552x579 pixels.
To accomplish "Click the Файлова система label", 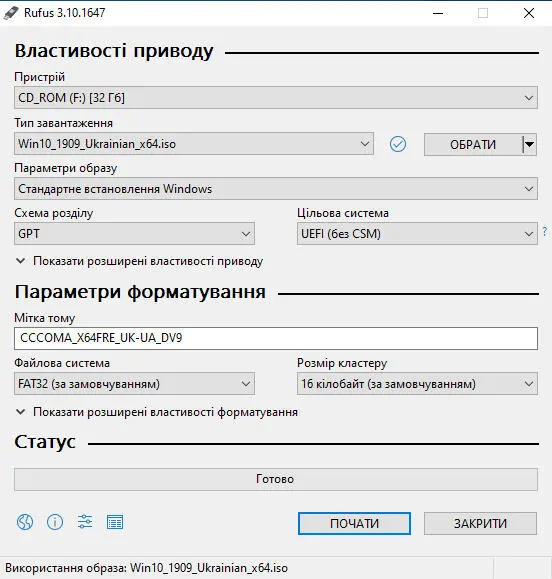I will 62,363.
